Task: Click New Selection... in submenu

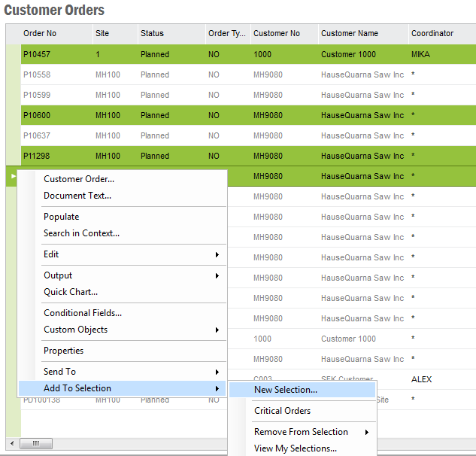Action: [x=286, y=390]
